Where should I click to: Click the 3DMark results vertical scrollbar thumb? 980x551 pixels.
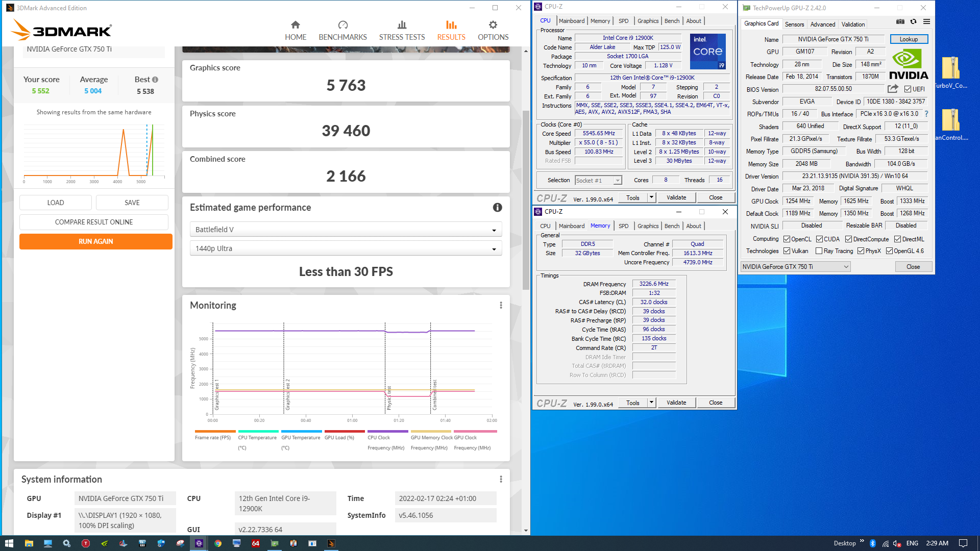pyautogui.click(x=526, y=200)
